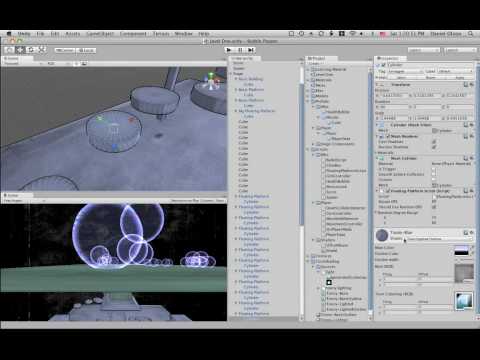This screenshot has width=480, height=360.
Task: Open the Layer dropdown in Inspector
Action: pos(455,71)
